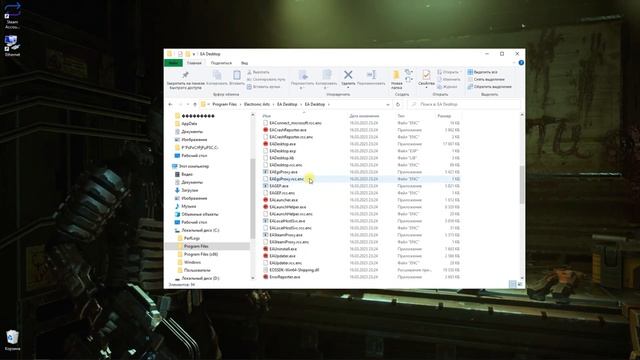Image resolution: width=640 pixels, height=360 pixels.
Task: Click the Back navigation arrow
Action: pos(171,104)
